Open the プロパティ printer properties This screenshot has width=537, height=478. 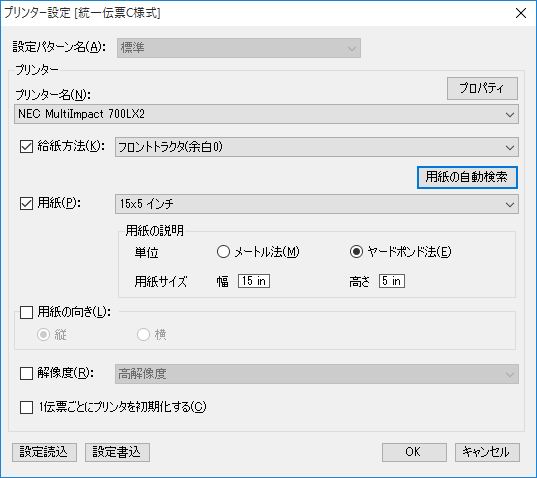coord(482,88)
